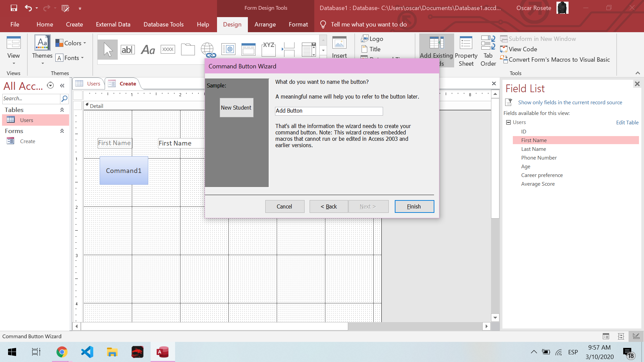Toggle show only fields in current record source
The image size is (644, 362).
(x=570, y=103)
